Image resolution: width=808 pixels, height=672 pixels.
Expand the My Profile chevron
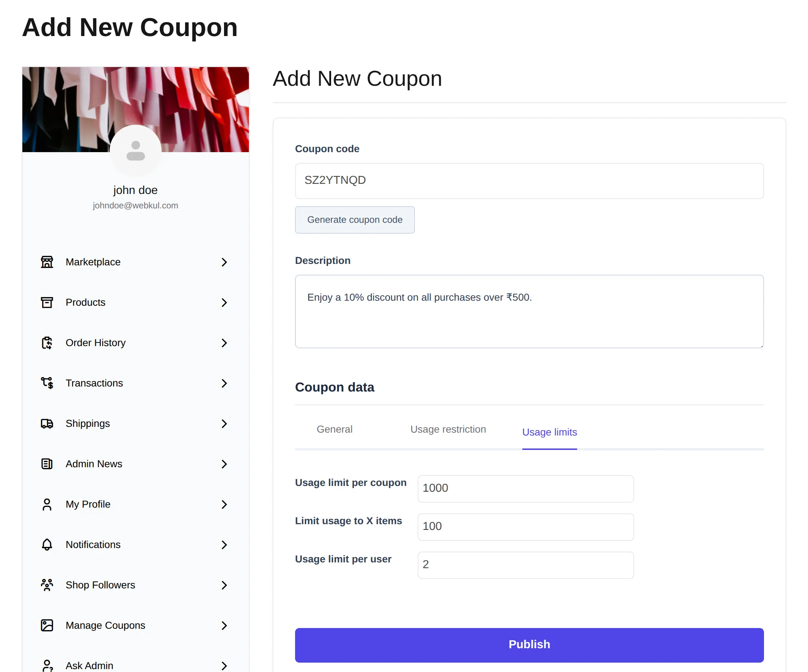[x=224, y=505]
